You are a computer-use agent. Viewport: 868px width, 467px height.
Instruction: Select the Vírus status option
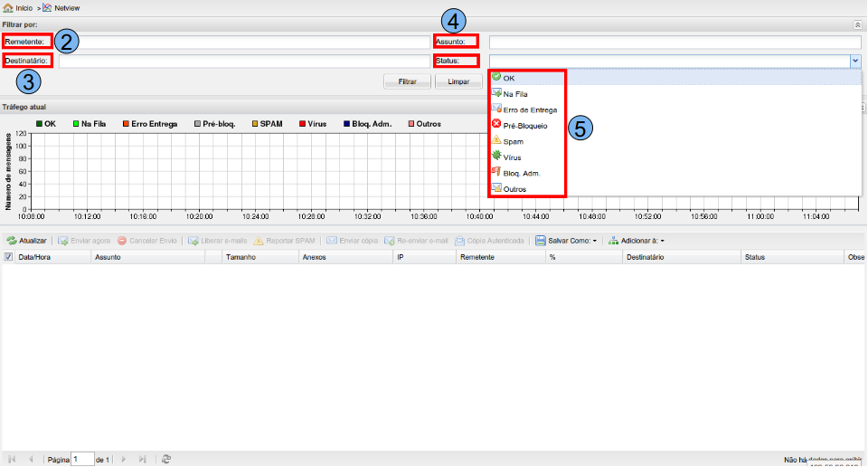click(512, 157)
